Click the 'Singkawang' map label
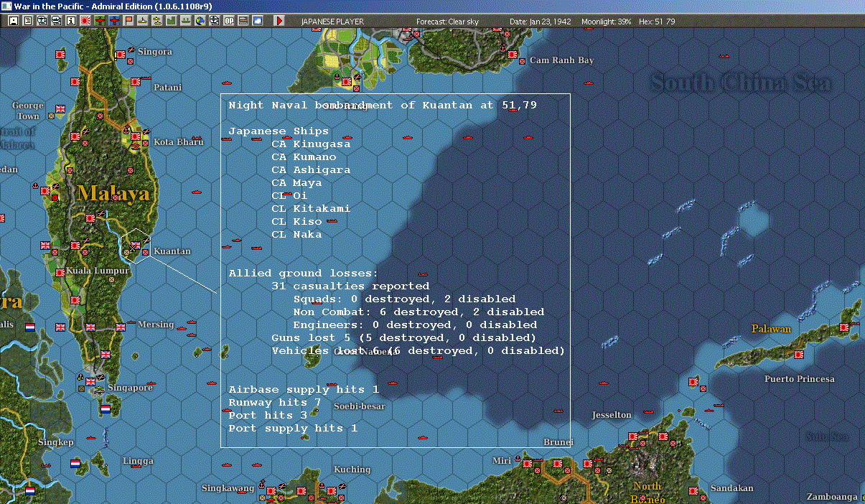The image size is (865, 504). click(228, 488)
